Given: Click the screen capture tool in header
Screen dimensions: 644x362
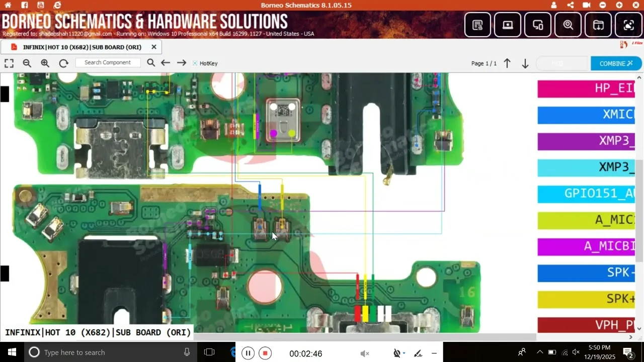Looking at the screenshot, I should click(628, 25).
